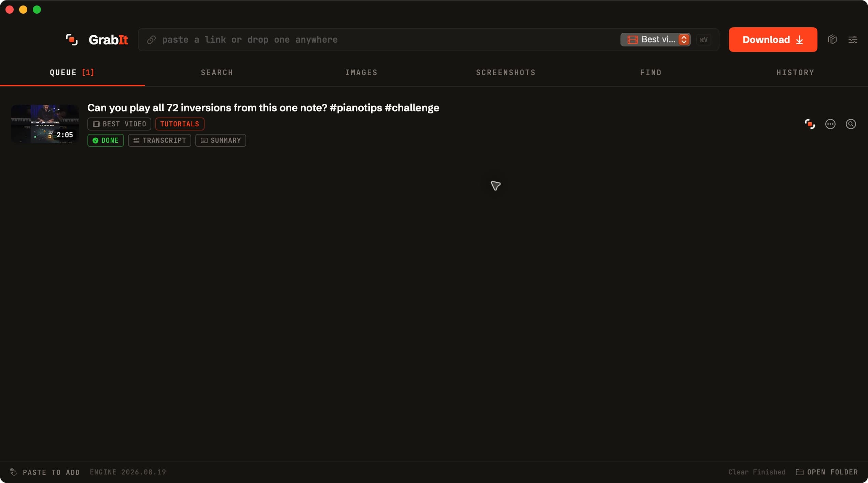The height and width of the screenshot is (483, 868).
Task: Click PASTE TO ADD in status bar
Action: [51, 472]
